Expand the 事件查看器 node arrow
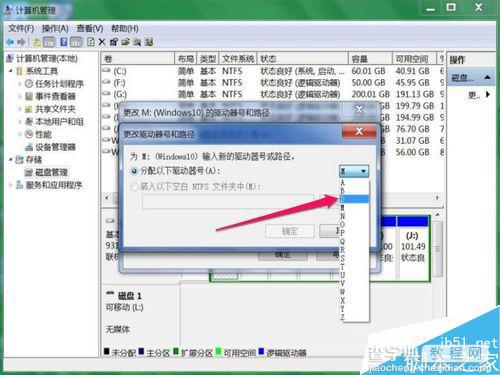 tap(20, 96)
